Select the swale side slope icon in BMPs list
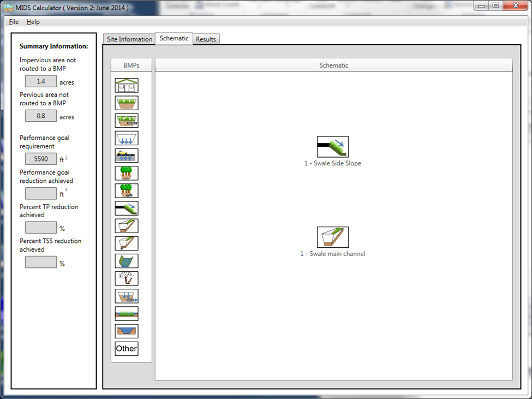This screenshot has height=399, width=532. click(x=127, y=208)
